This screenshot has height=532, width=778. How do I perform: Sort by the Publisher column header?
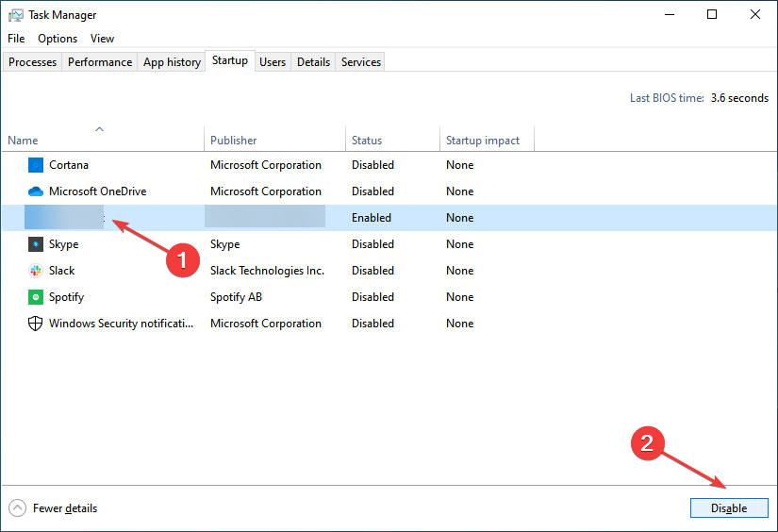point(234,141)
